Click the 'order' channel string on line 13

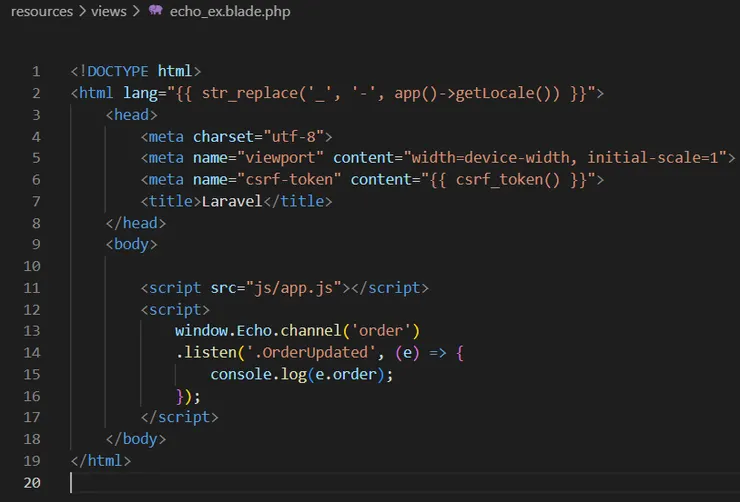click(x=380, y=330)
